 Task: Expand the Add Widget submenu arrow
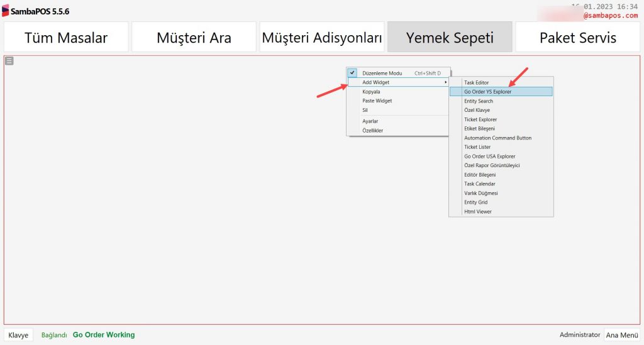point(445,82)
